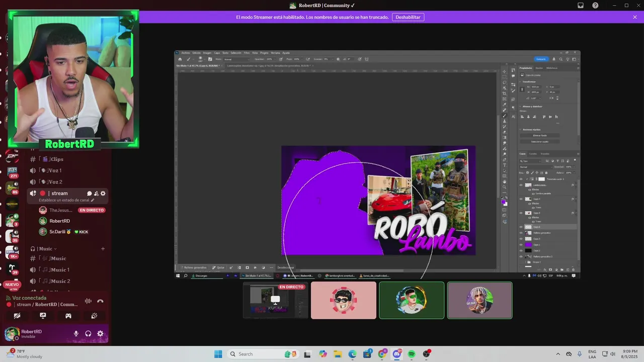Start an activity with gamepad icon
The height and width of the screenshot is (362, 644).
(68, 316)
